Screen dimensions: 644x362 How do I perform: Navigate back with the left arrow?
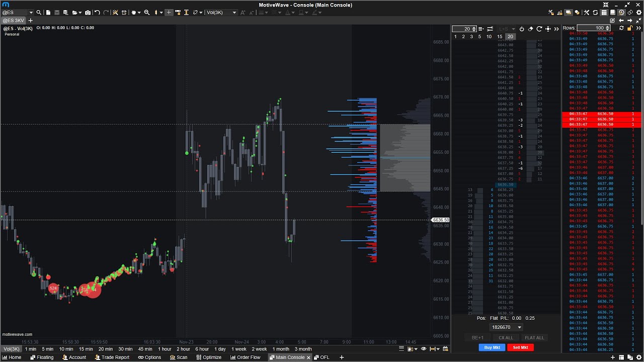click(621, 21)
